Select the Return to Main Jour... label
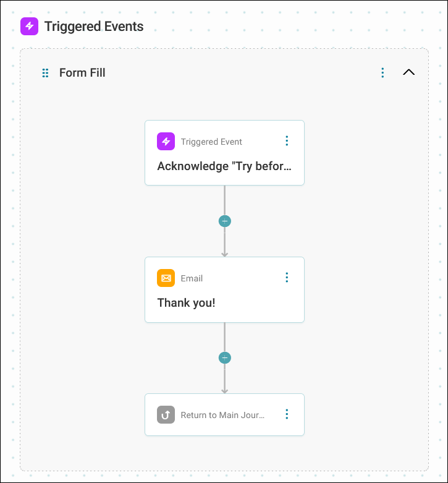This screenshot has width=448, height=483. 222,415
